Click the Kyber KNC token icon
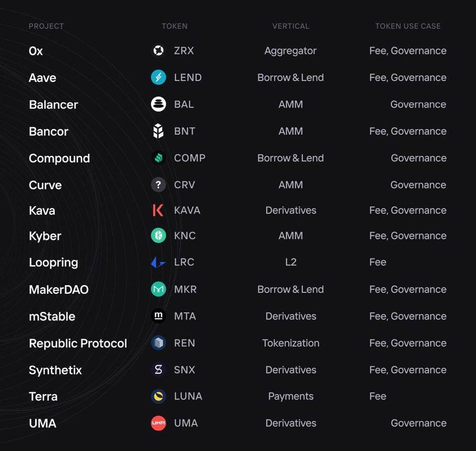 tap(158, 236)
